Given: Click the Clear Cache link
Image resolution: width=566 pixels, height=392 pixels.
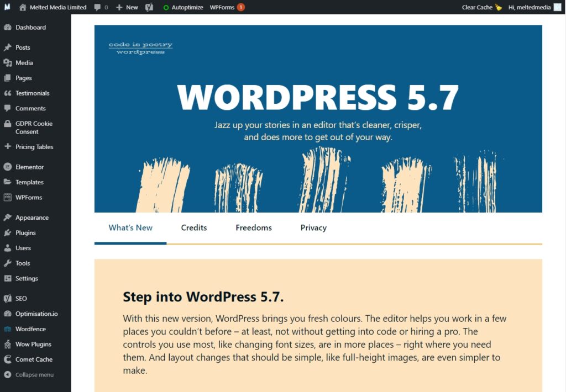Looking at the screenshot, I should pos(477,7).
